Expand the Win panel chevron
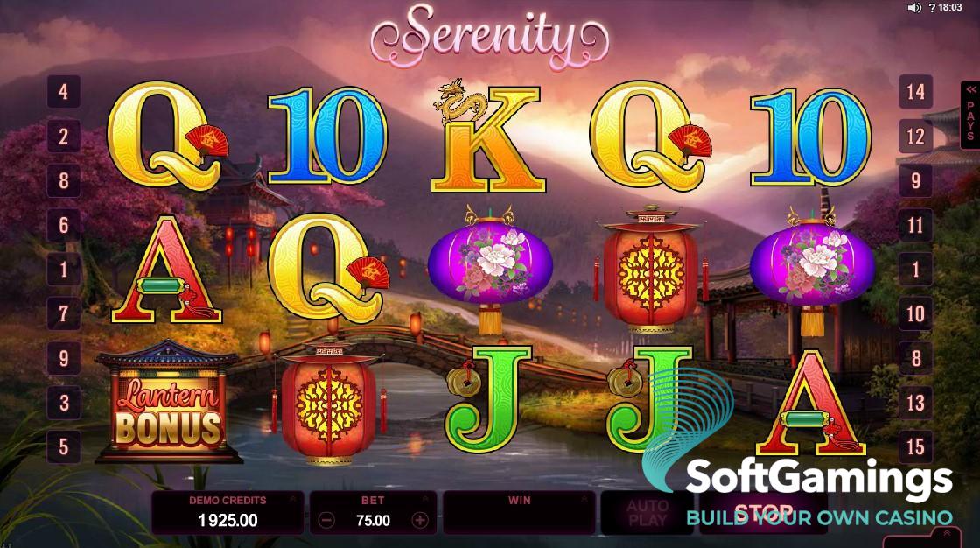 [x=584, y=499]
